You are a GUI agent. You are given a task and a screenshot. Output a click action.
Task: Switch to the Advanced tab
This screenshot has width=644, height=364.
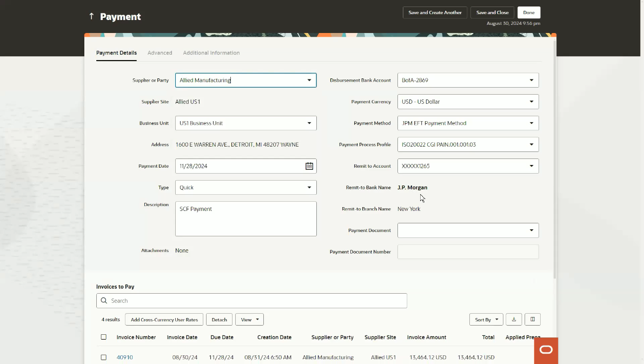[160, 53]
